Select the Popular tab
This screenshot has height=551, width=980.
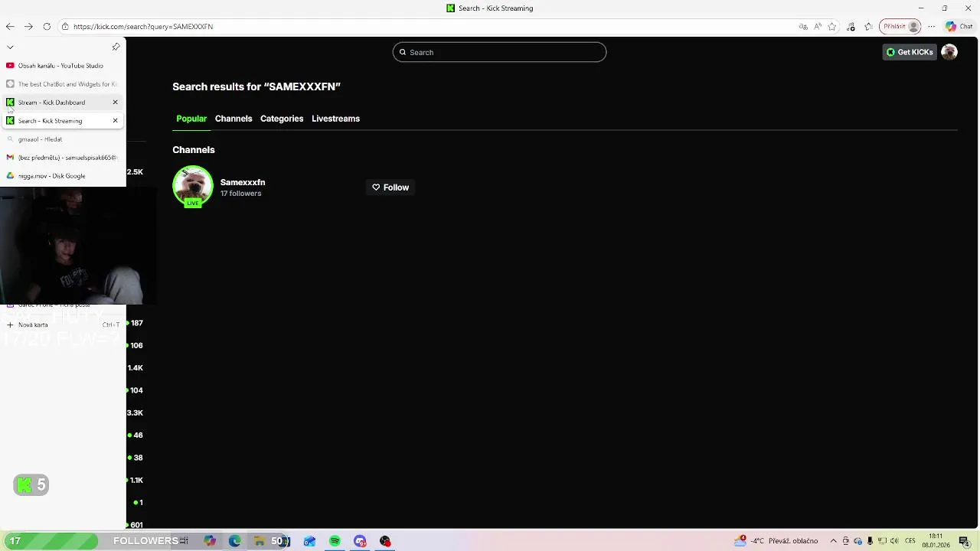tap(191, 119)
